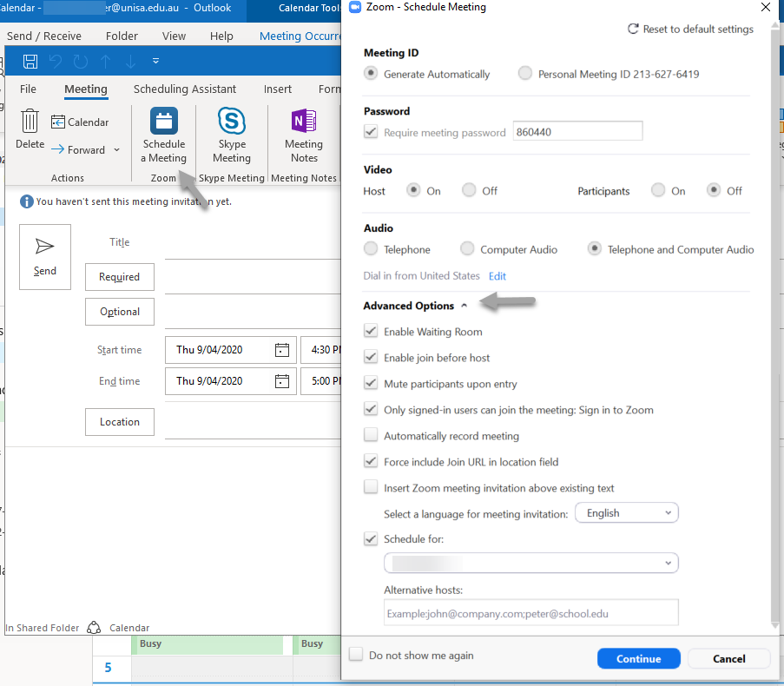Click the Forward arrow button
784x686 pixels.
pyautogui.click(x=78, y=149)
